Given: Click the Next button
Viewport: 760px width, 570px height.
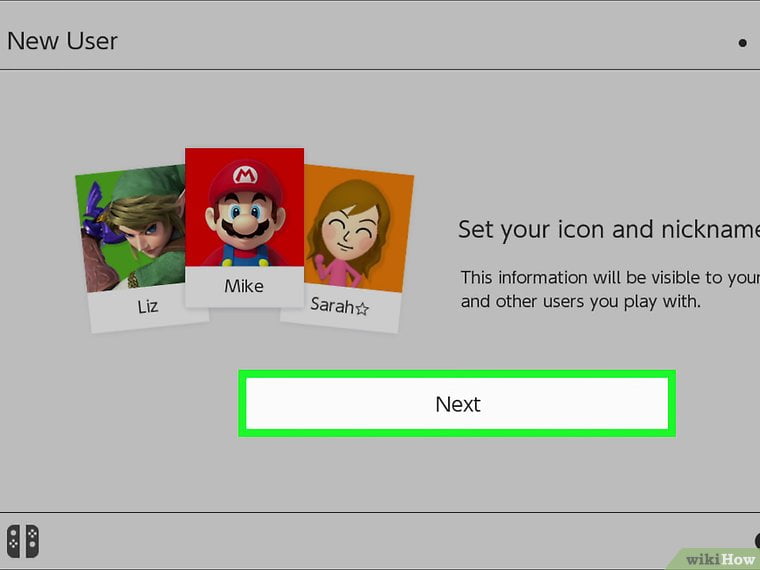Looking at the screenshot, I should [x=457, y=404].
